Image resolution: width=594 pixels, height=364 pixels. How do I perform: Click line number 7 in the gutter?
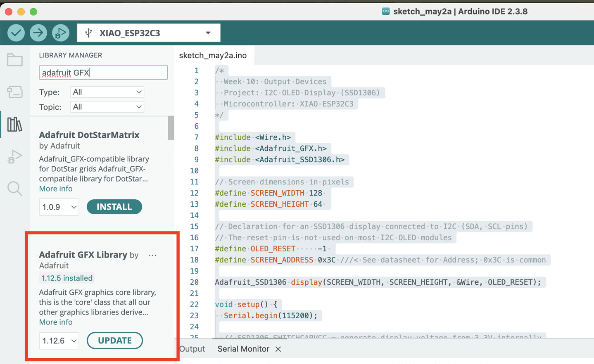coord(196,137)
